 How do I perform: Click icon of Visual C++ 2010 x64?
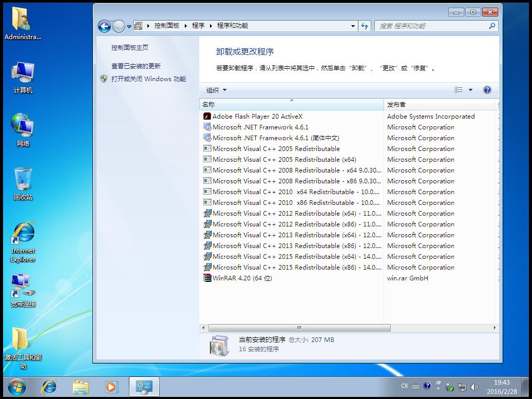pos(207,192)
